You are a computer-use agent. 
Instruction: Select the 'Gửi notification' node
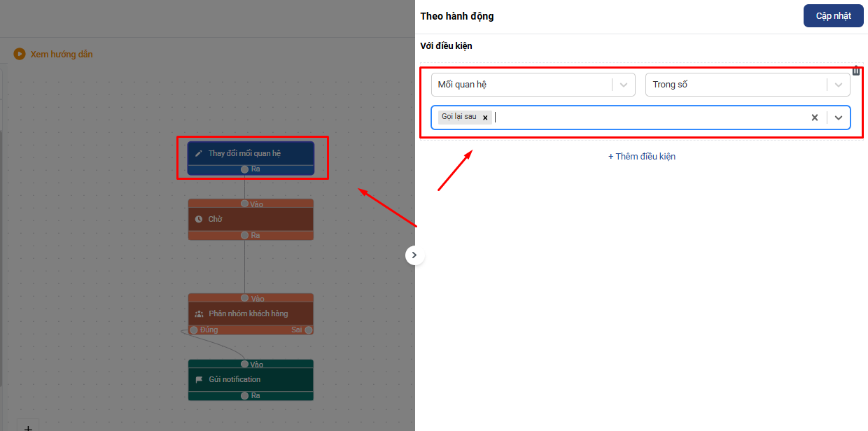(x=251, y=379)
